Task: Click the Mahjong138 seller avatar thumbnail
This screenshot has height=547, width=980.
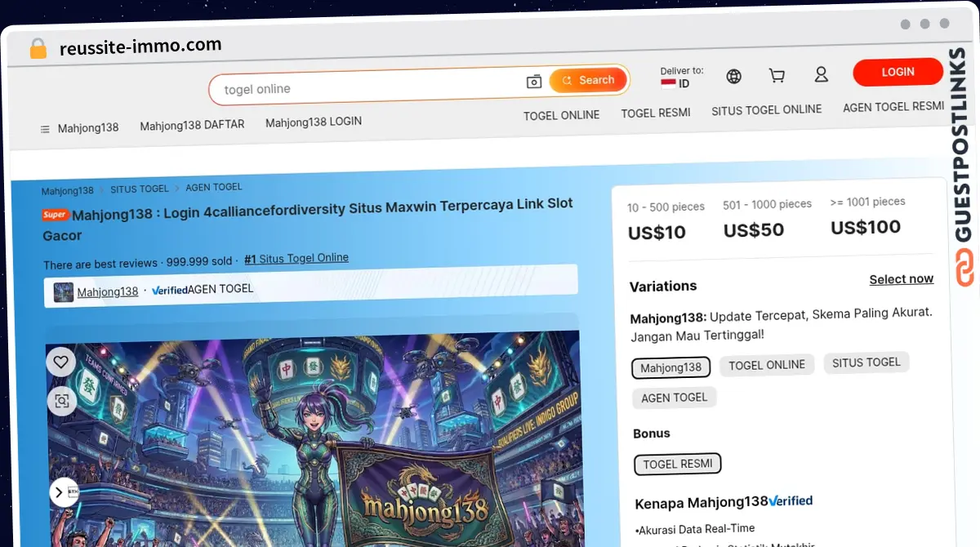Action: (x=64, y=292)
